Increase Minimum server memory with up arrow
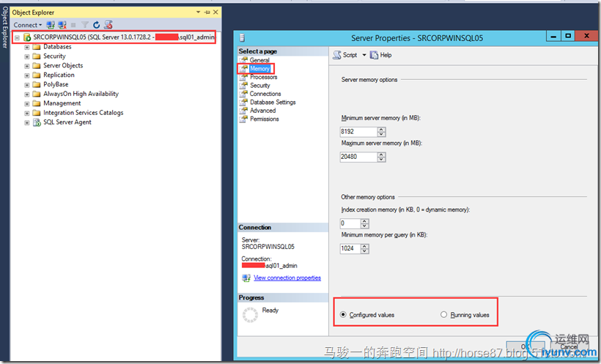Image resolution: width=601 pixels, height=364 pixels. coord(381,130)
